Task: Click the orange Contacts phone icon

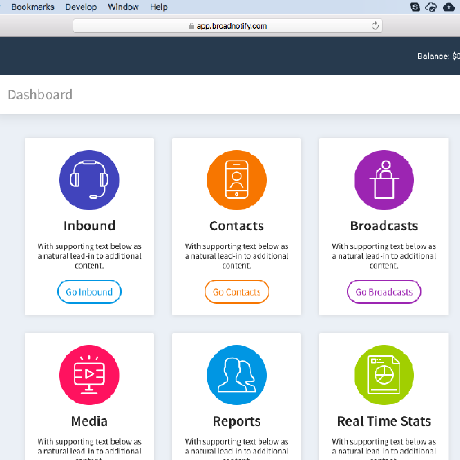Action: 237,180
